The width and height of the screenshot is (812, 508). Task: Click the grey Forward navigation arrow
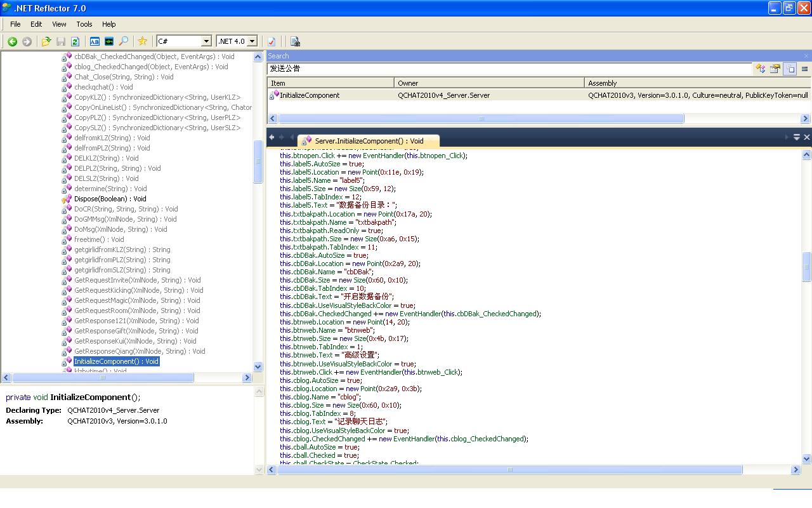coord(27,41)
